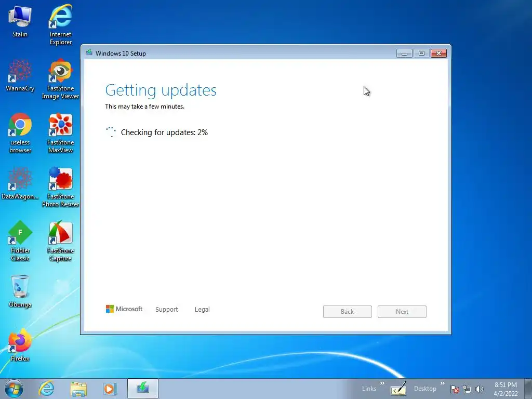
Task: Click Show desktop button at taskbar end
Action: click(528, 389)
